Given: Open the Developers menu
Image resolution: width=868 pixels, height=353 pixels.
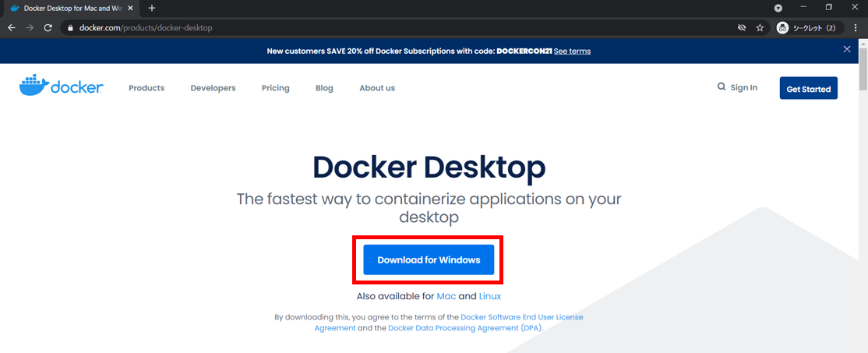Looking at the screenshot, I should click(x=213, y=88).
